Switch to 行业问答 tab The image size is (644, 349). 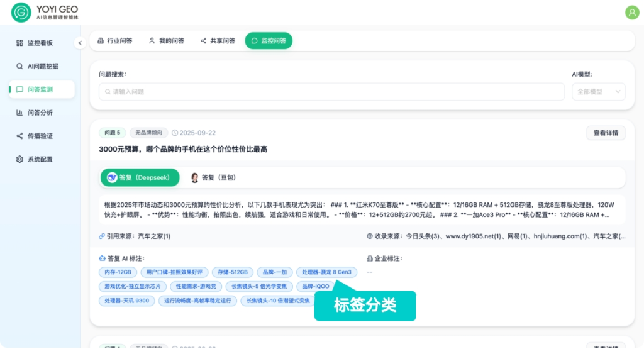(114, 41)
